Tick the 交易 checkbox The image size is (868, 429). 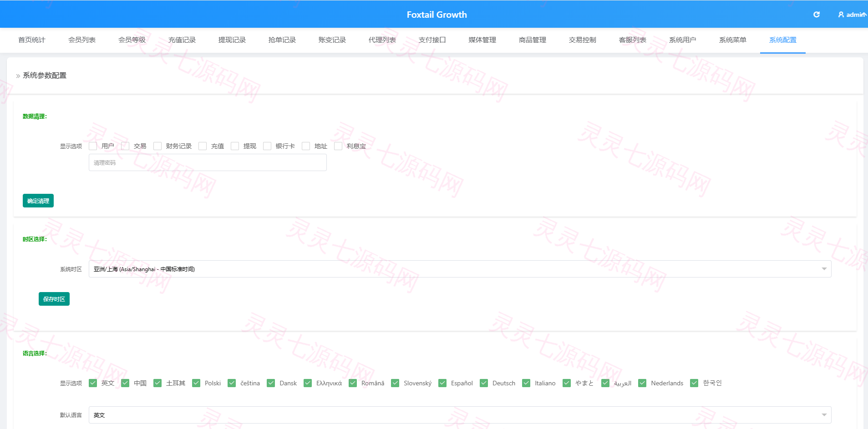[x=125, y=146]
